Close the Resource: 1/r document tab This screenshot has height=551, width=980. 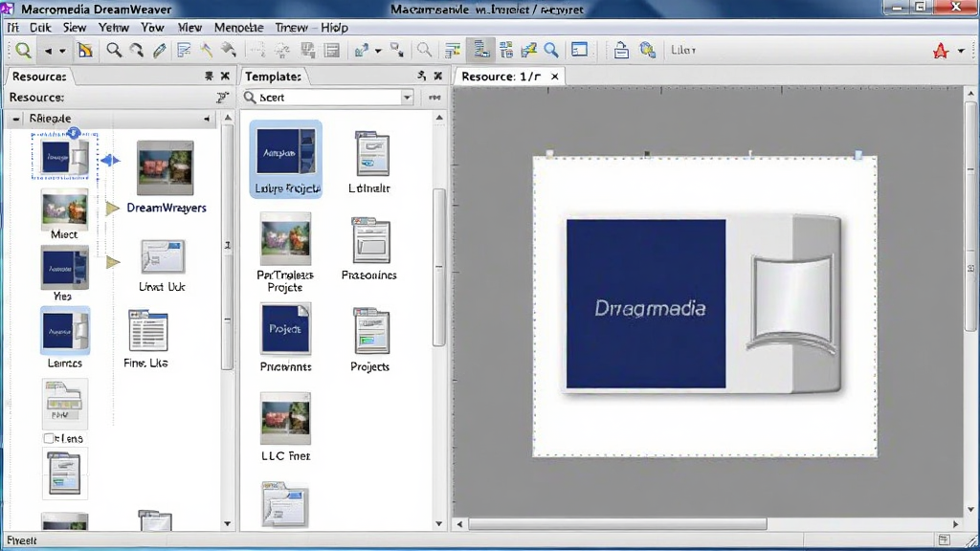[x=554, y=77]
